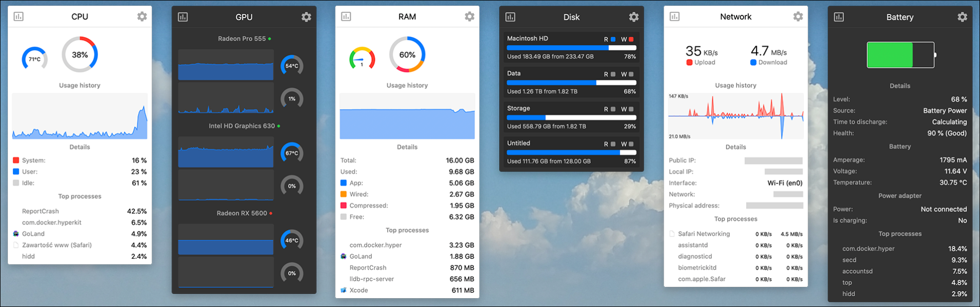Viewport: 980px width, 307px height.
Task: Click the RAM memory pressure gauge
Action: pyautogui.click(x=362, y=59)
